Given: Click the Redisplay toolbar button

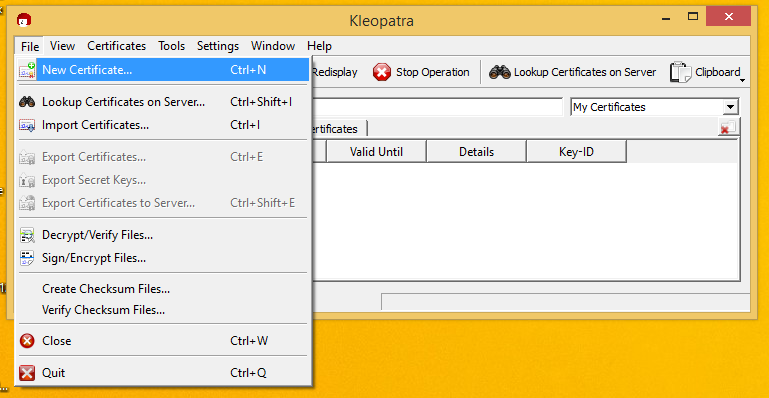Looking at the screenshot, I should [335, 72].
